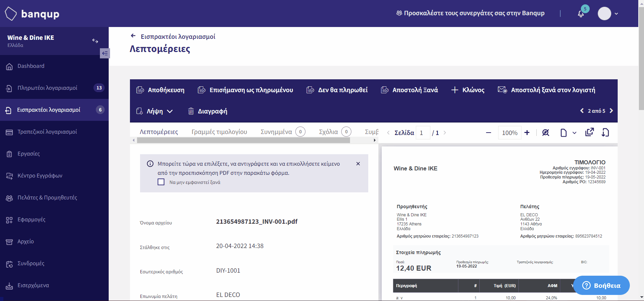
Task: Click Δεν θα πληρωθεί
Action: coord(337,90)
